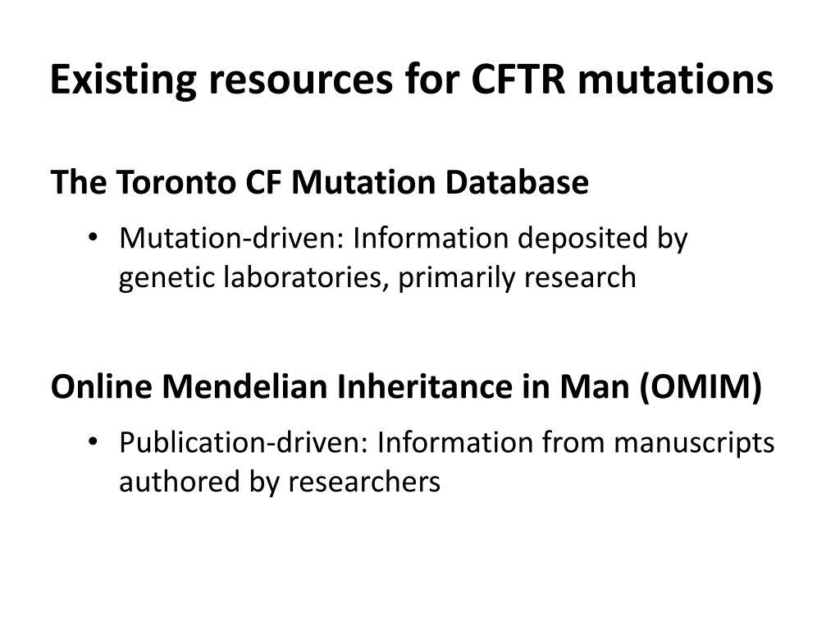Click the text 'genetic laboratories, primarily research'
Image resolution: width=840 pixels, height=630 pixels.
pos(377,278)
